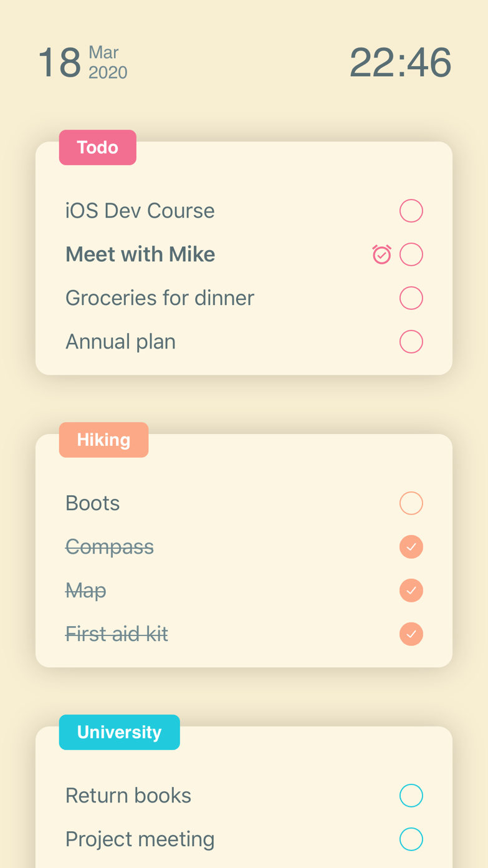Open the Hiking list tag

pyautogui.click(x=103, y=440)
